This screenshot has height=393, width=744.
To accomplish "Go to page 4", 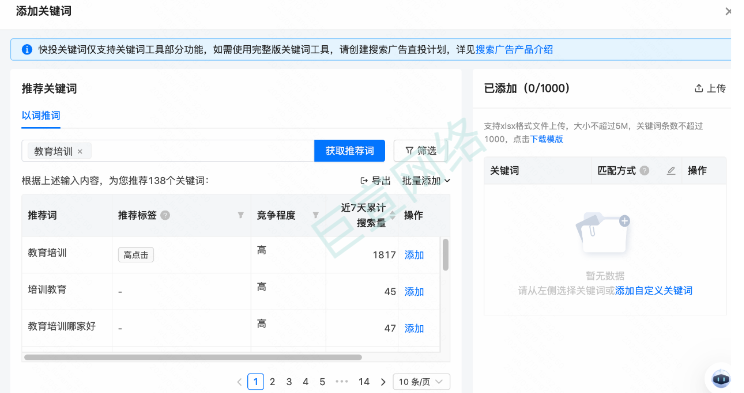I will point(306,382).
